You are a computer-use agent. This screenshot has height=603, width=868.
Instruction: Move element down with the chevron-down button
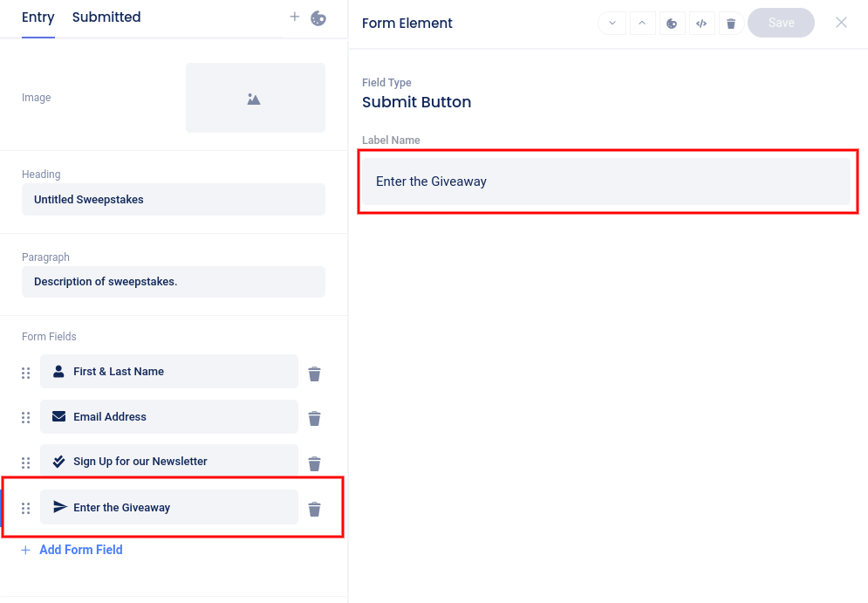click(612, 24)
